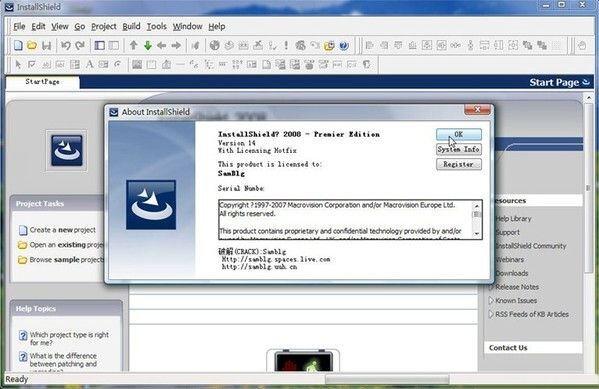Select the checkbox control tool icon
Screen dimensions: 599x389
point(32,65)
